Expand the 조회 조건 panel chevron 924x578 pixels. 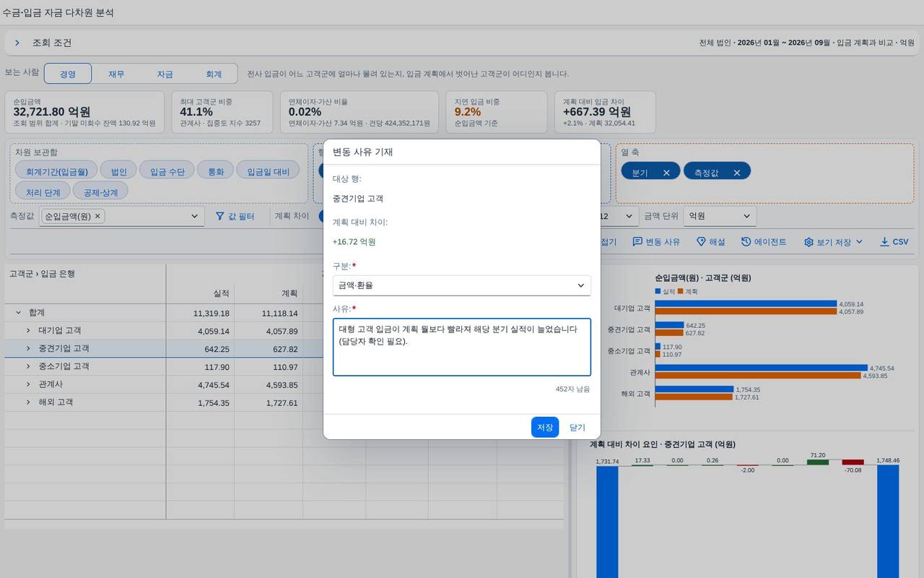pyautogui.click(x=17, y=43)
